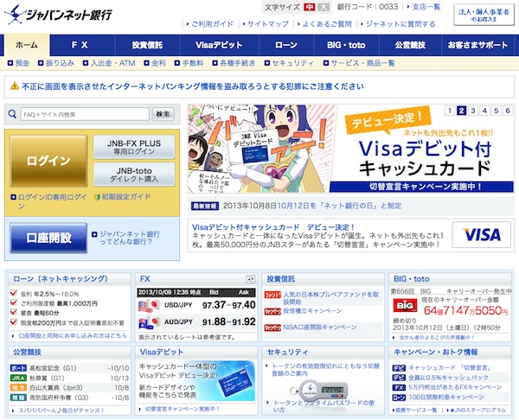Click the FAQ site search field

(82, 114)
